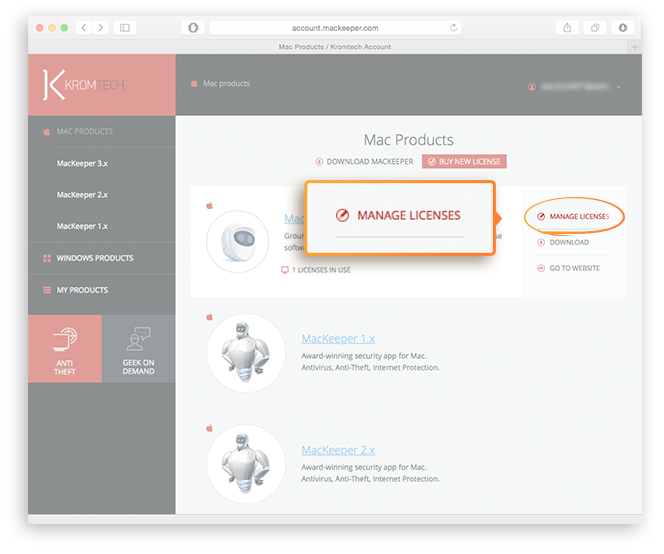Screen dimensions: 664x554
Task: Select MacKeeper 2.x in the sidebar
Action: (82, 195)
